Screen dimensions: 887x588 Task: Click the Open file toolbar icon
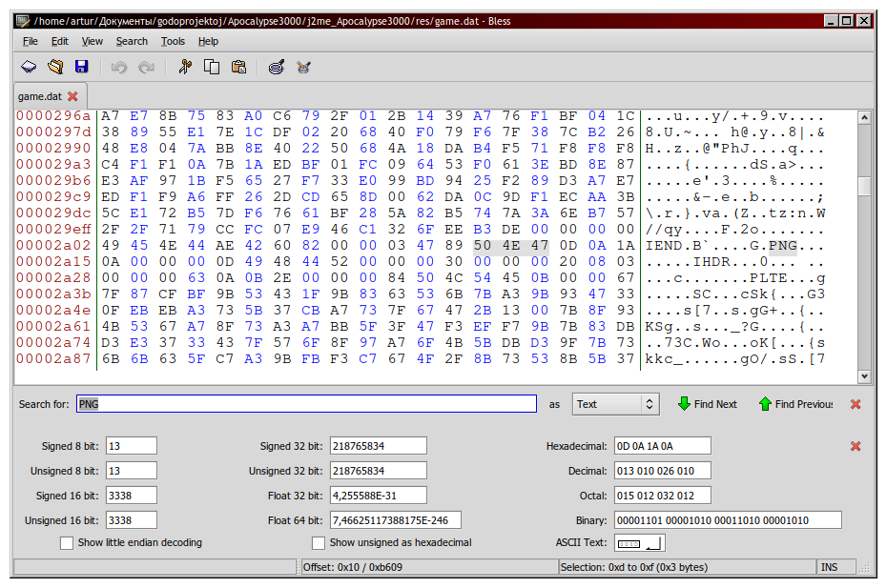55,68
